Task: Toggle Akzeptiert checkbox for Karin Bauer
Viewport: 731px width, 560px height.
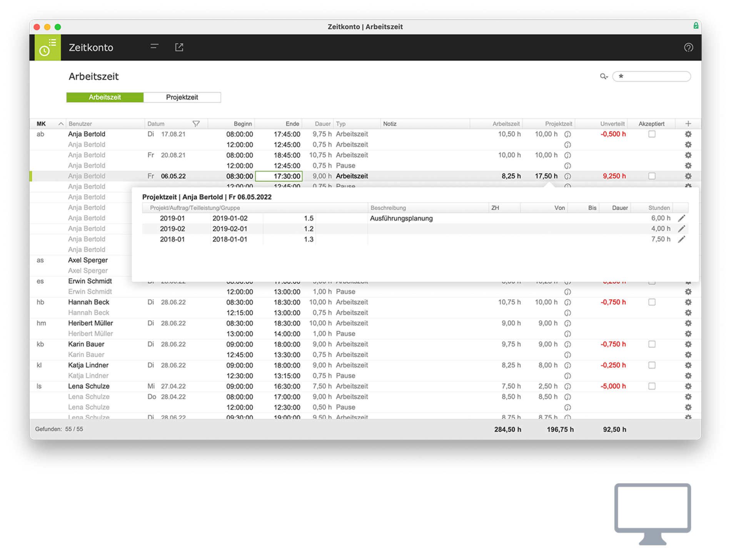Action: click(x=652, y=344)
